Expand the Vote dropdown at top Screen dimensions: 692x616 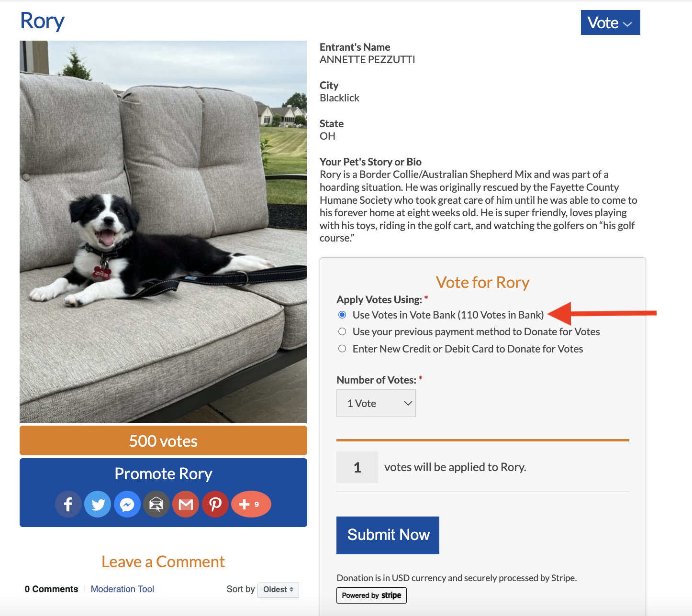[x=610, y=22]
